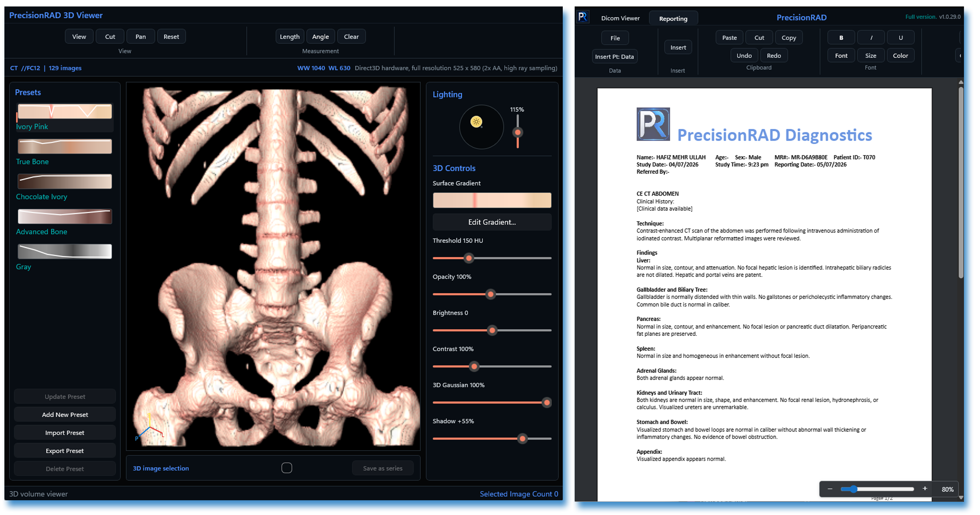Image resolution: width=980 pixels, height=515 pixels.
Task: Select the Gray preset thumbnail
Action: (65, 251)
